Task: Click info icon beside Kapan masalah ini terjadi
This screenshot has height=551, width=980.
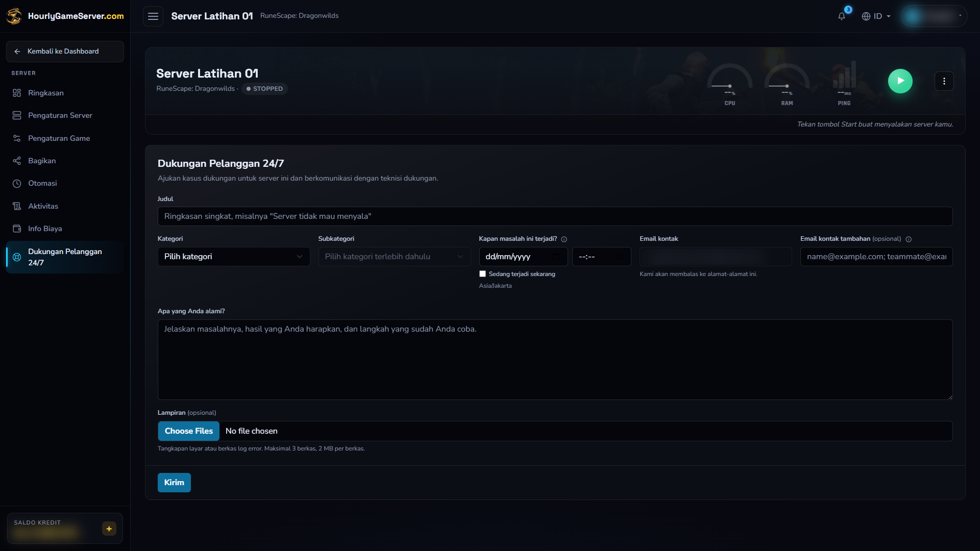Action: coord(564,239)
